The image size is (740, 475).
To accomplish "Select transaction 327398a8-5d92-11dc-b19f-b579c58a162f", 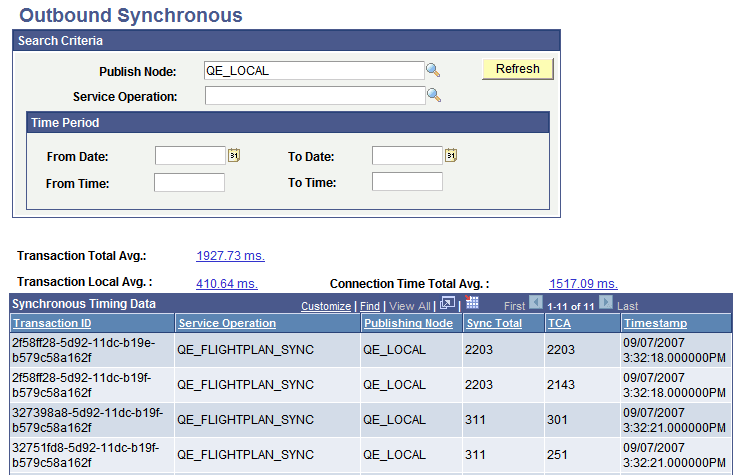I will pyautogui.click(x=87, y=420).
